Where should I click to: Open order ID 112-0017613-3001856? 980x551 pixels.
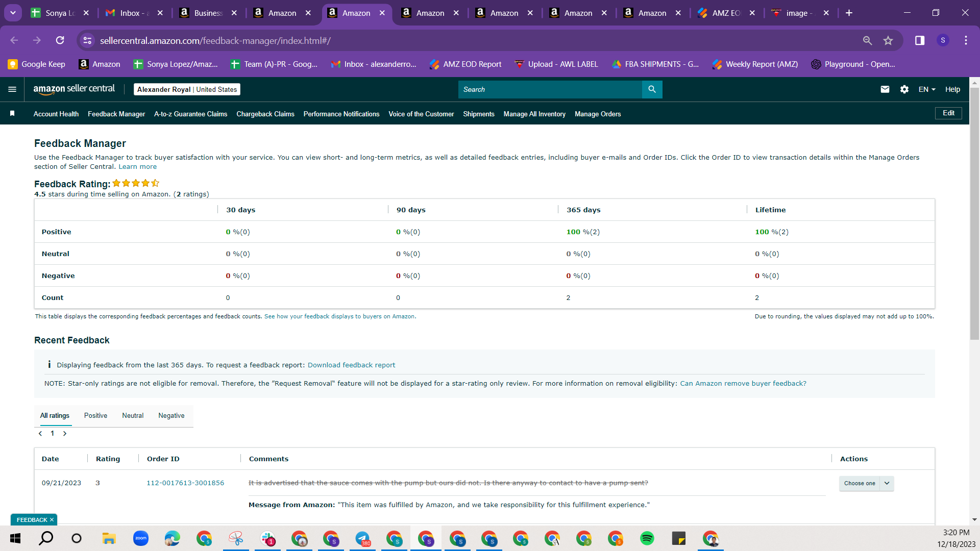pos(185,483)
